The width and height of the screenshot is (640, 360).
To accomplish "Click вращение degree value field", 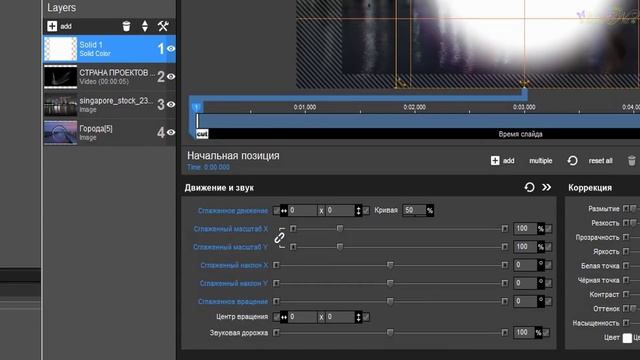I will click(x=525, y=301).
